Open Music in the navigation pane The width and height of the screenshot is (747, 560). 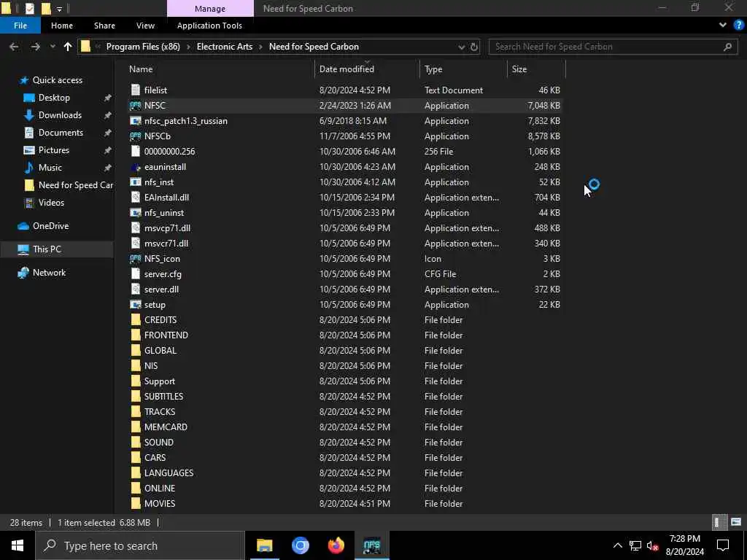(x=50, y=168)
